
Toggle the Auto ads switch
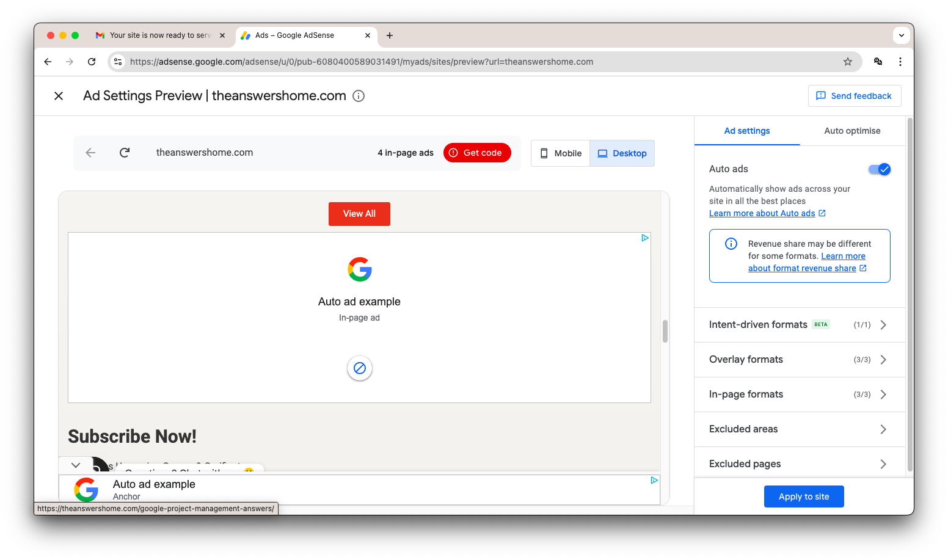pyautogui.click(x=880, y=169)
